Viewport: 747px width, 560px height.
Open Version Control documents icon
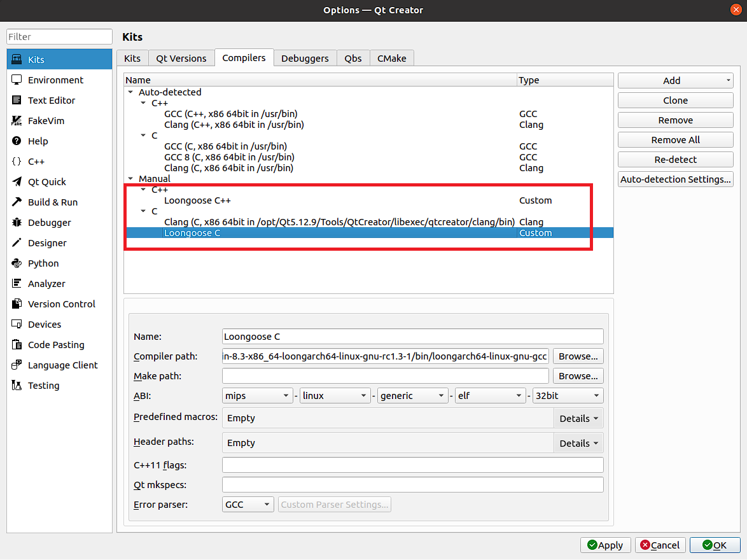(17, 304)
